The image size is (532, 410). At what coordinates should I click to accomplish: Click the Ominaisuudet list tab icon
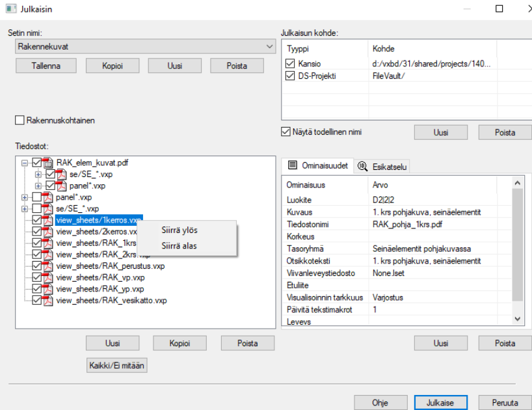(293, 166)
